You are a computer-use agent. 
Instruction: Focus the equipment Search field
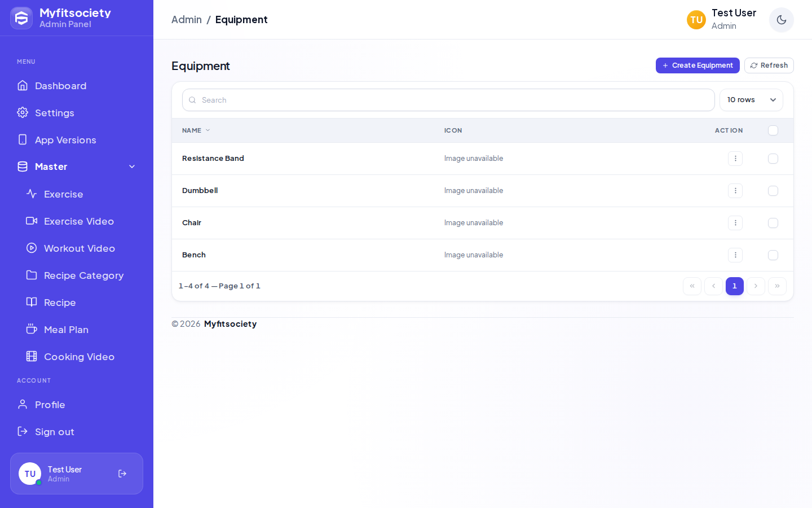448,100
